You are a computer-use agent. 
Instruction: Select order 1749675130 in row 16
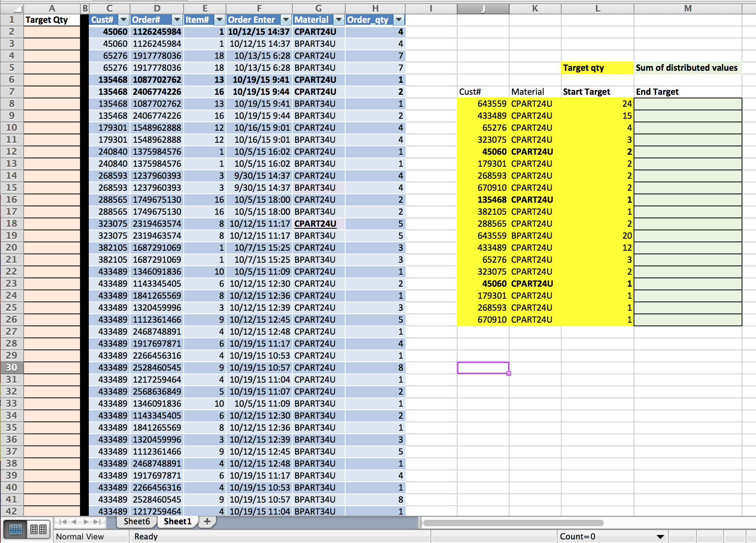(x=157, y=200)
